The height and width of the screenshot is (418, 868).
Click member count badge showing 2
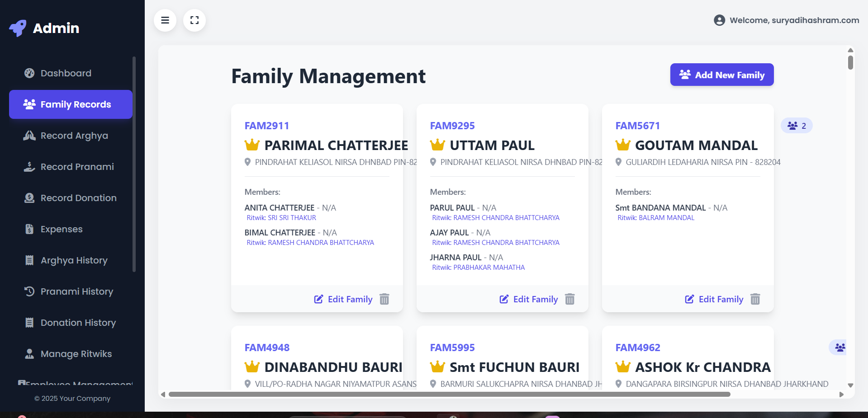[x=797, y=126]
